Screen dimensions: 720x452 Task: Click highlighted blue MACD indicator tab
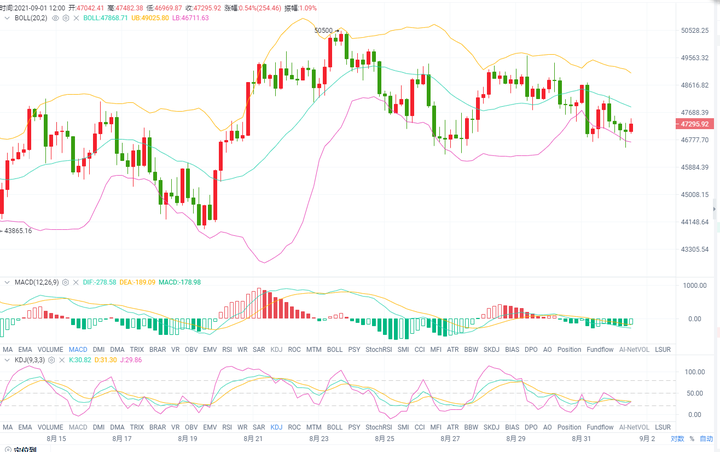[78, 350]
